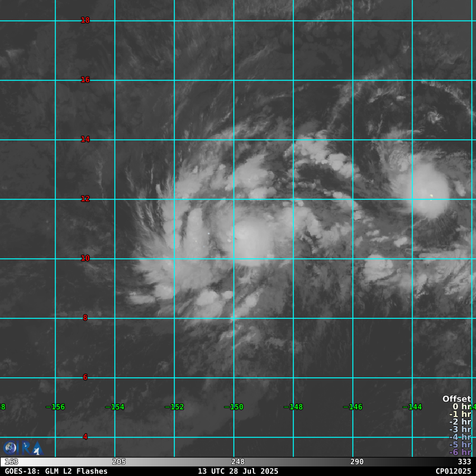Click the CIRA logo in the corner
This screenshot has width=476, height=476.
(23, 448)
